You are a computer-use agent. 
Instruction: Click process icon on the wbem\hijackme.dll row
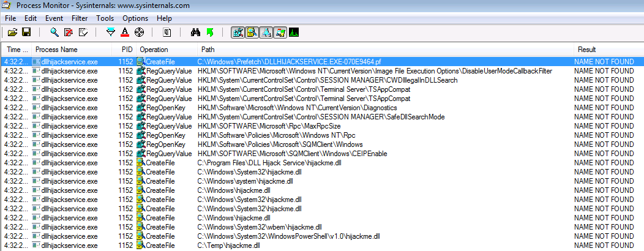pos(36,227)
